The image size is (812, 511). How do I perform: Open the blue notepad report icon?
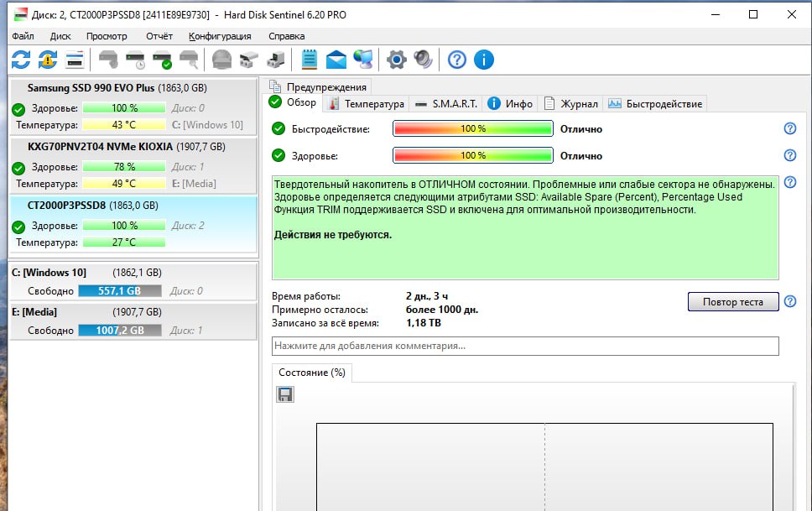click(x=310, y=60)
